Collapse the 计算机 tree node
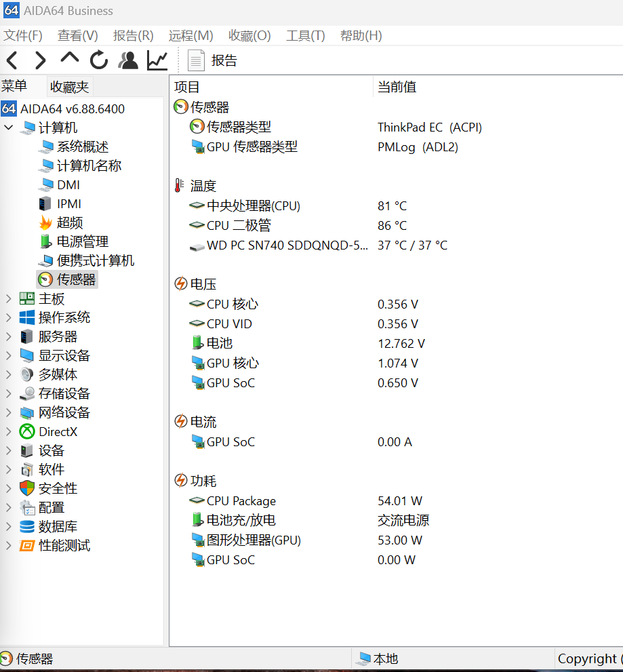 pyautogui.click(x=9, y=127)
